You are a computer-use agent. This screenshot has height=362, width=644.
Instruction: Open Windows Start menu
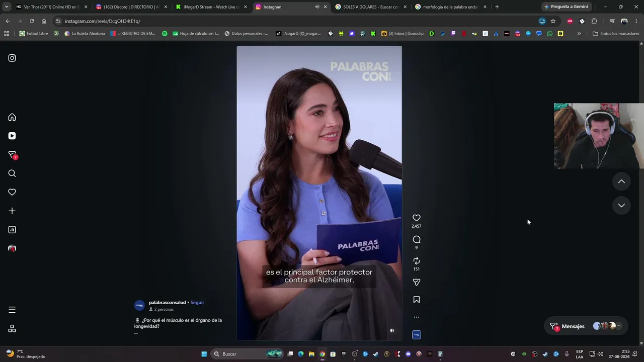[x=204, y=354]
